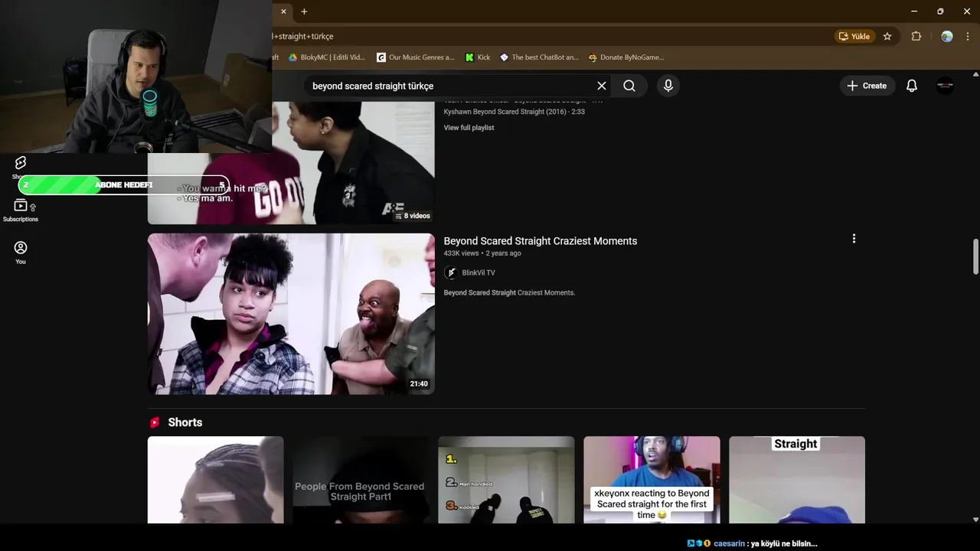This screenshot has width=980, height=551.
Task: Open Beyond Scared Straight Craziest Moments title
Action: (x=541, y=241)
